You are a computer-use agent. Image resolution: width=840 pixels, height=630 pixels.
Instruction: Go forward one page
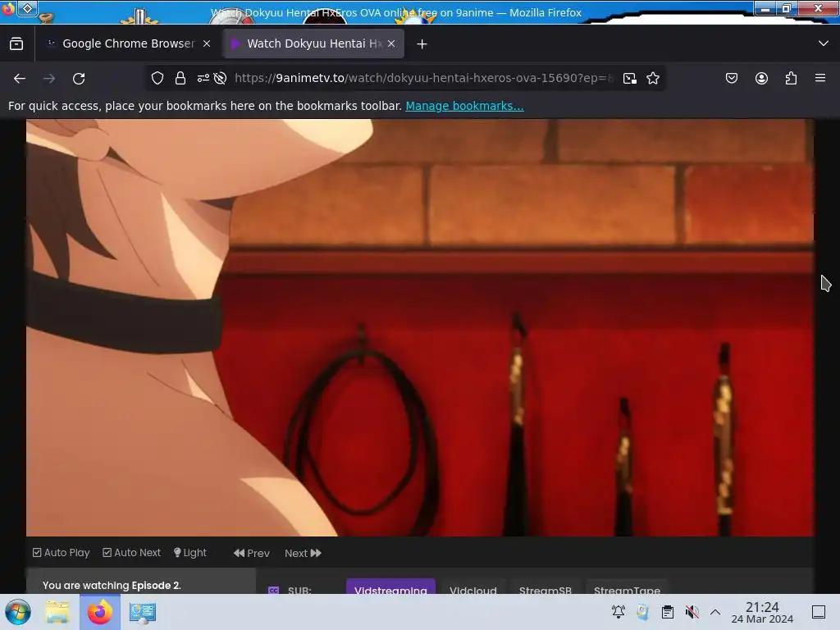pos(49,79)
